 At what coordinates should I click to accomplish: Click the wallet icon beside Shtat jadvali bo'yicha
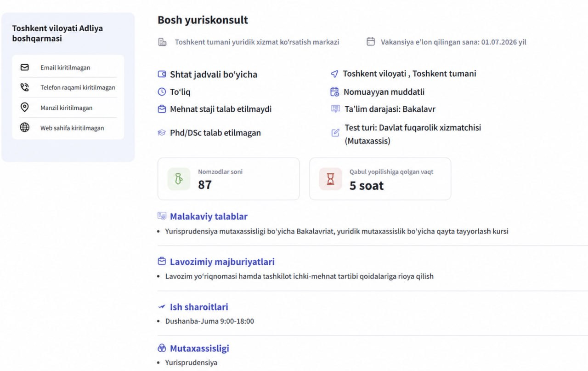tap(162, 74)
